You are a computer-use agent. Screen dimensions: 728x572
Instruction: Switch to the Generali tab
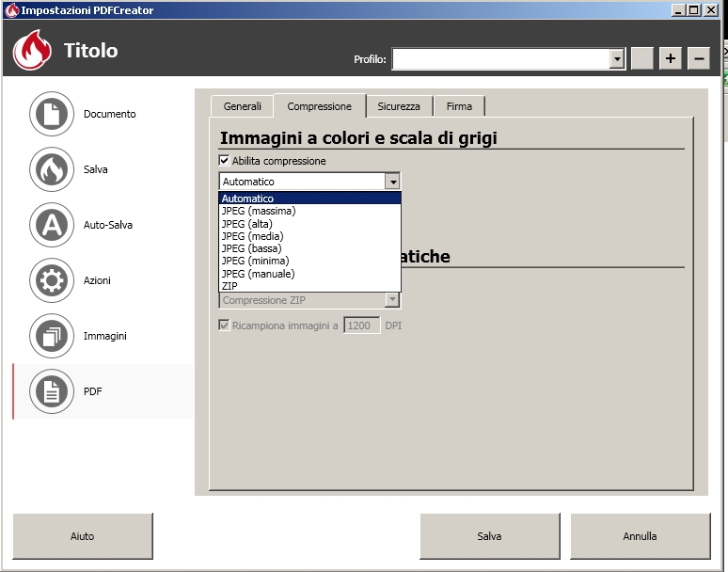pyautogui.click(x=243, y=106)
